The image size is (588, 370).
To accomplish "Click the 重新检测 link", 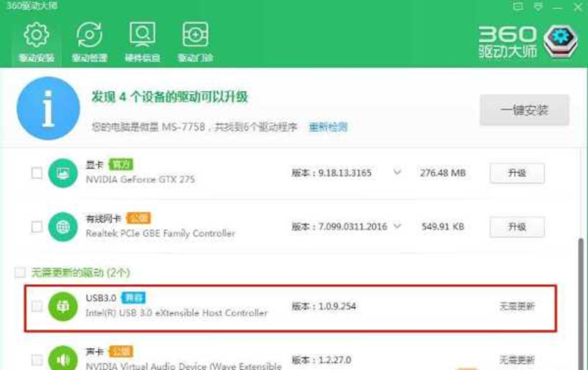I will (x=328, y=127).
